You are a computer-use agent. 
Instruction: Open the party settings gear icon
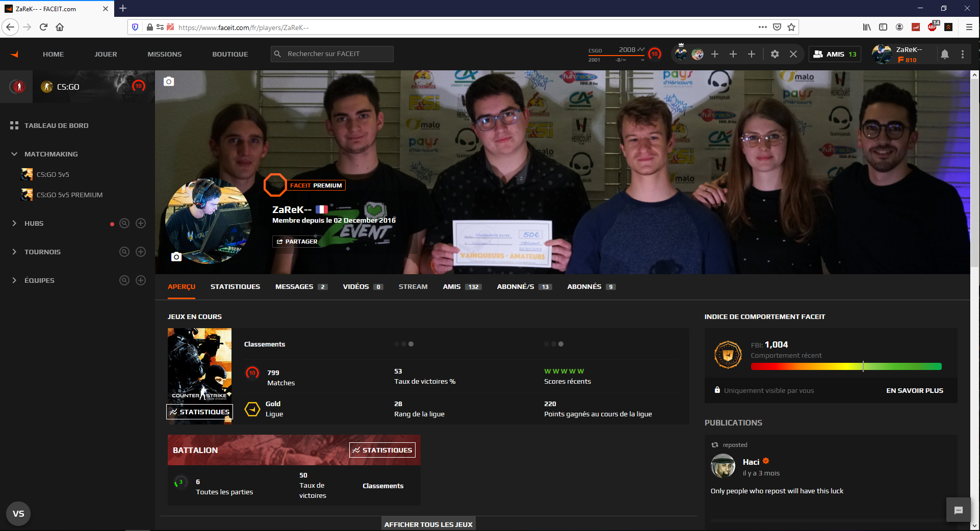click(x=775, y=54)
